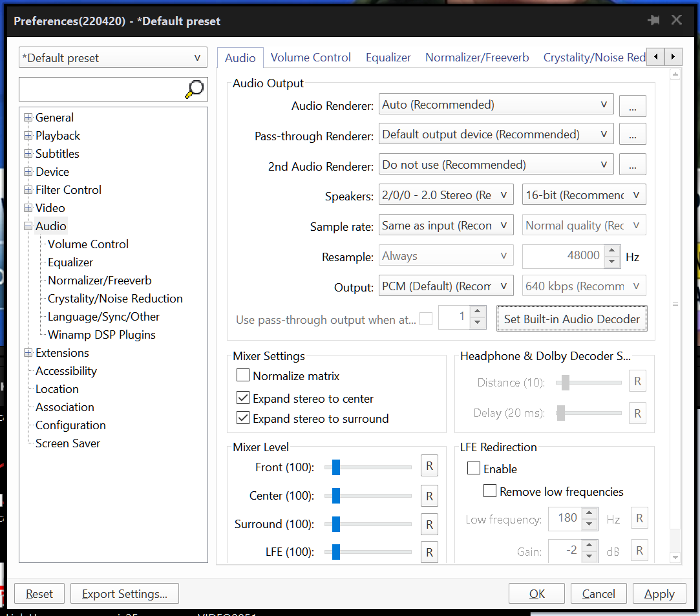Screen dimensions: 700x616
Task: Click the Reset button
Action: click(x=39, y=593)
